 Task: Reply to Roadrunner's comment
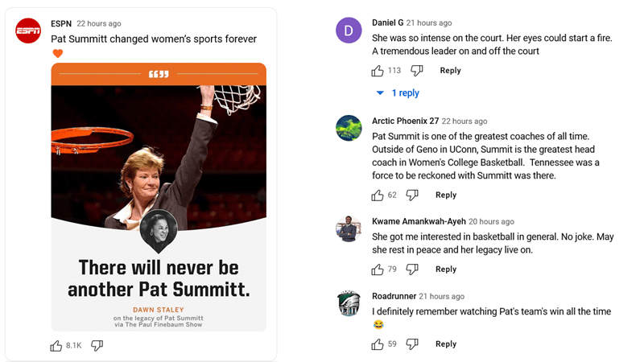[446, 344]
